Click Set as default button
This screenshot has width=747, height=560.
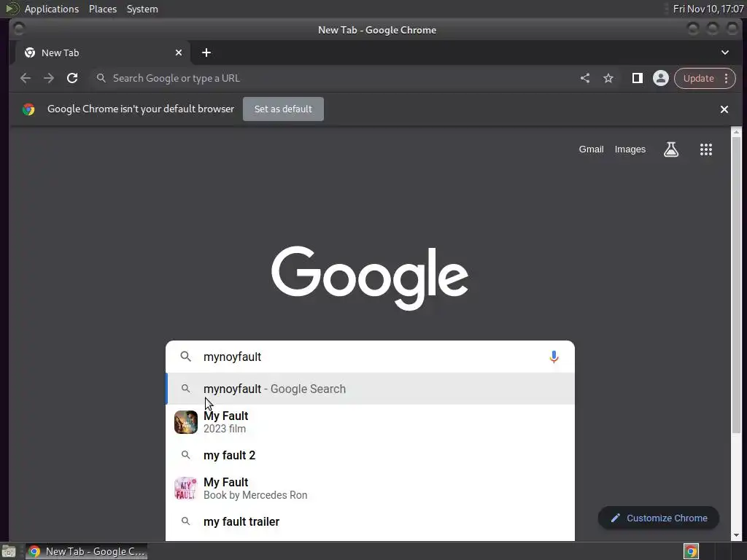click(x=283, y=109)
